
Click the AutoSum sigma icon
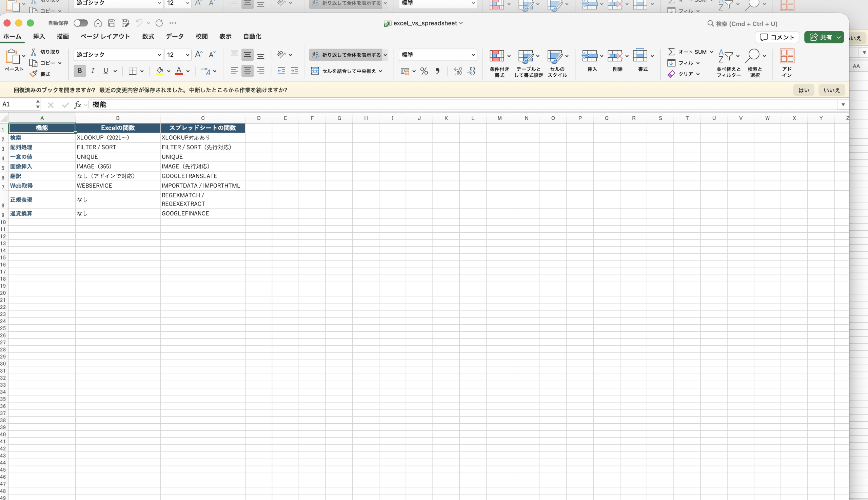(x=671, y=52)
